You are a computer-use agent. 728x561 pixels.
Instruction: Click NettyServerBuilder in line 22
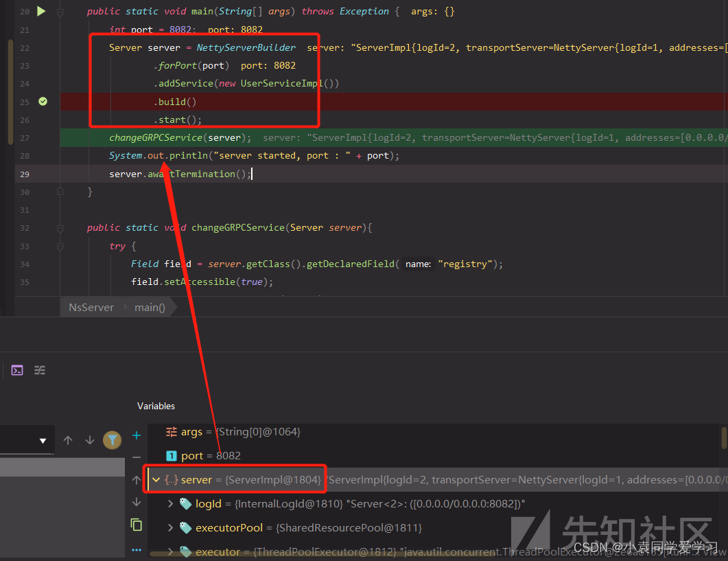246,47
